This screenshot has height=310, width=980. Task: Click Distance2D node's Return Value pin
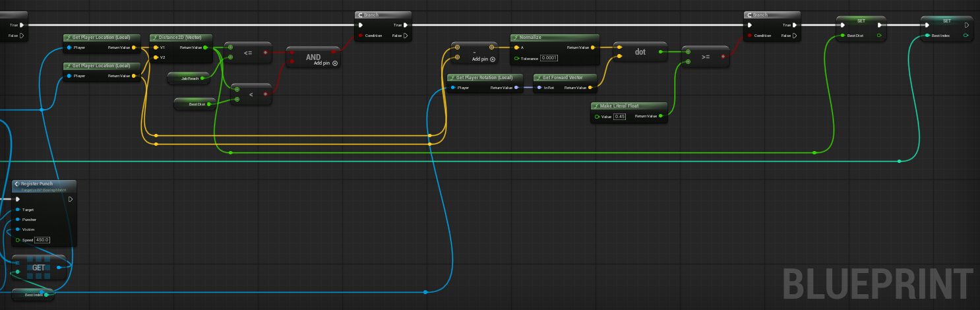pos(205,47)
